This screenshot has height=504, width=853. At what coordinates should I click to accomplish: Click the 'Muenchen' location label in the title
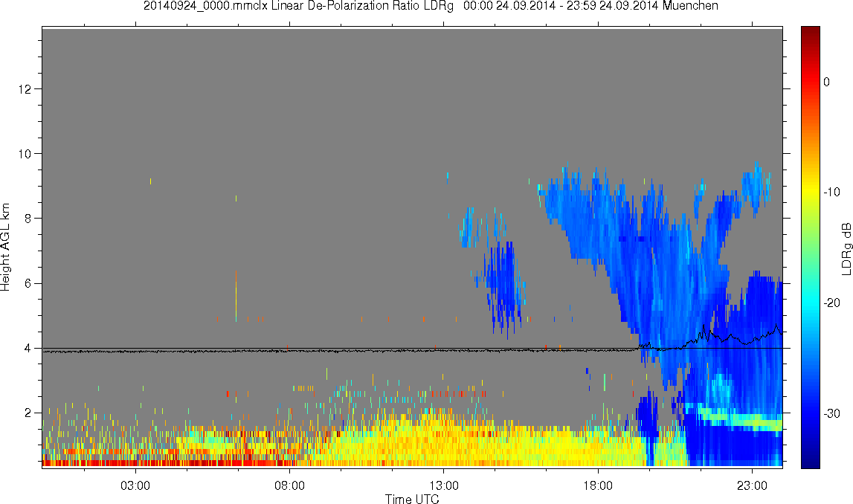click(690, 6)
